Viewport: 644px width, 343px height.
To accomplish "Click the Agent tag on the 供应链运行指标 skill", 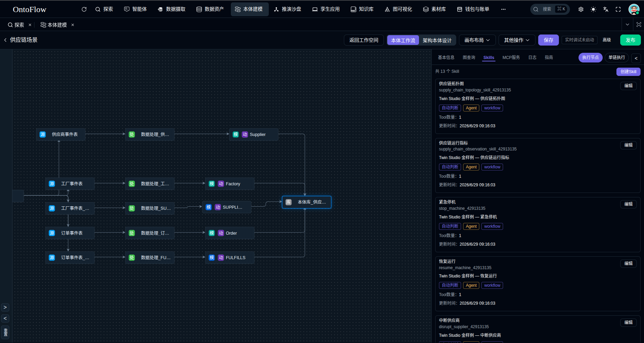I will (x=471, y=167).
